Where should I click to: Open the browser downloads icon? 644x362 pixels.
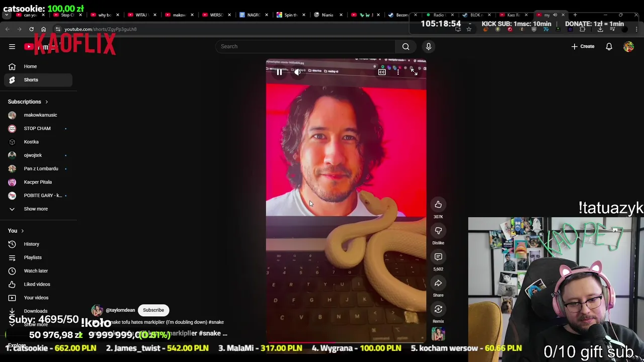(600, 29)
